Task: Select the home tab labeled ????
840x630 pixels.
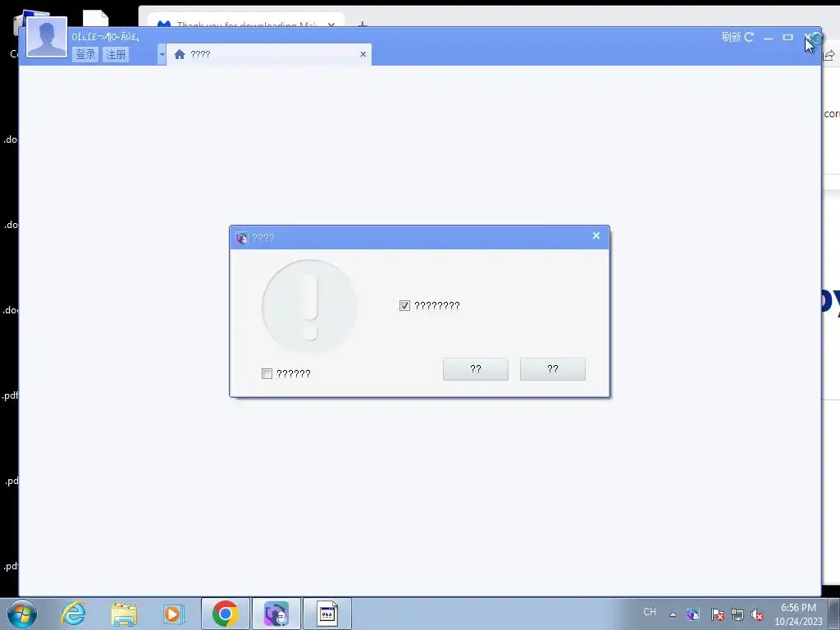Action: (x=269, y=54)
